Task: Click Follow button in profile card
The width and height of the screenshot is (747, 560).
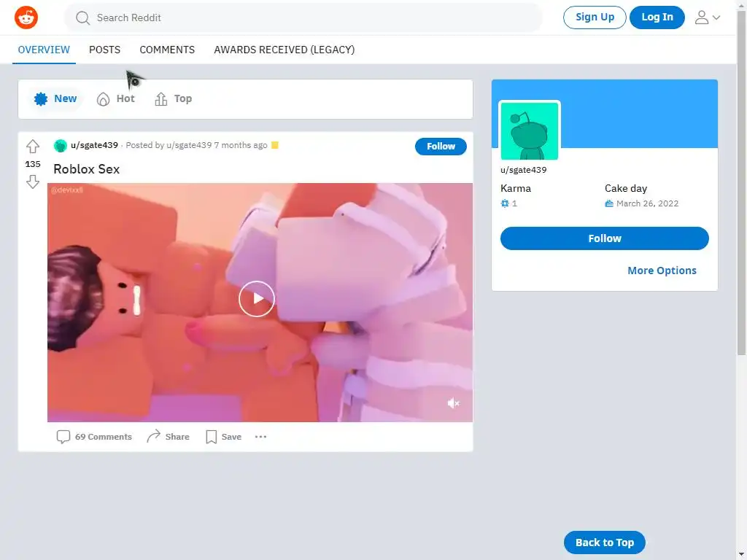Action: point(605,238)
